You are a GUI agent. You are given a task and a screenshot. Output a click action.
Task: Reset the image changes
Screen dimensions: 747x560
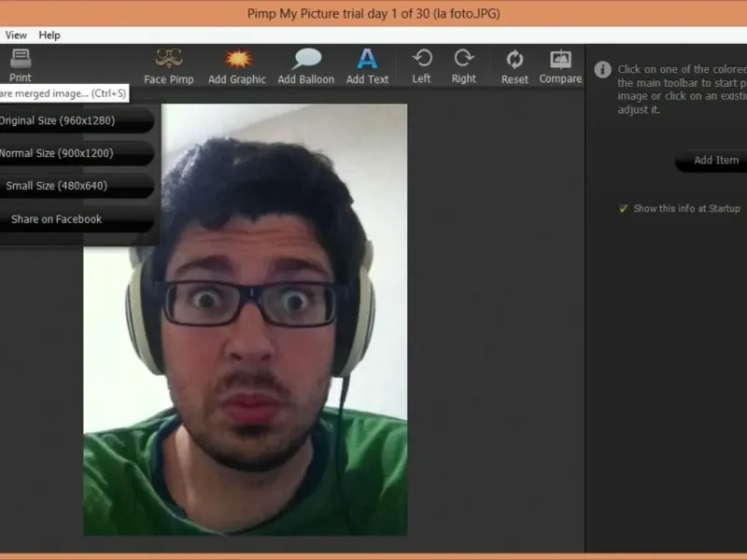pyautogui.click(x=514, y=67)
